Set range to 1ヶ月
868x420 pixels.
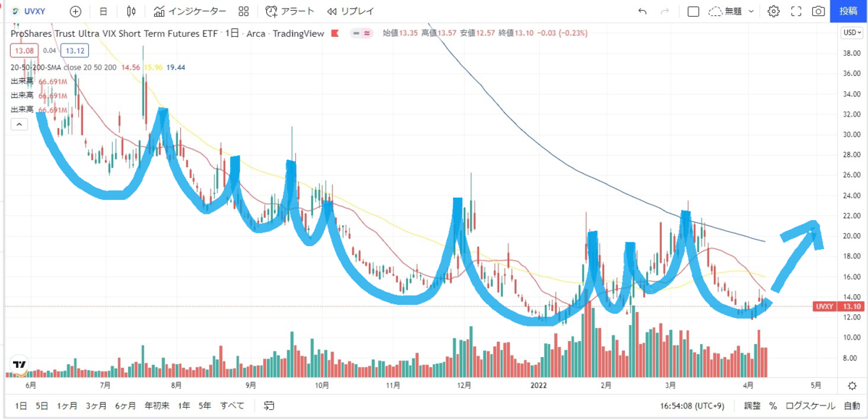pos(67,406)
